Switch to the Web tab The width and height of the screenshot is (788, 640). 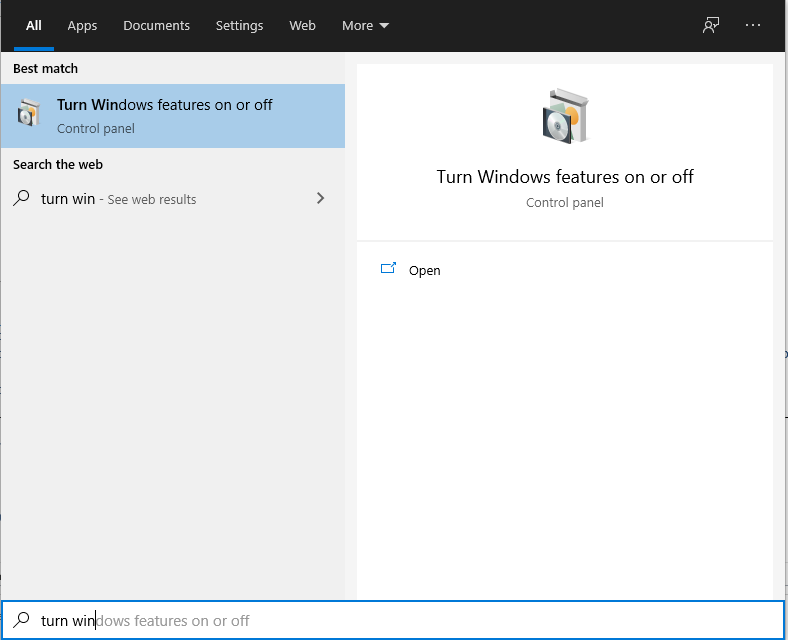pyautogui.click(x=302, y=26)
